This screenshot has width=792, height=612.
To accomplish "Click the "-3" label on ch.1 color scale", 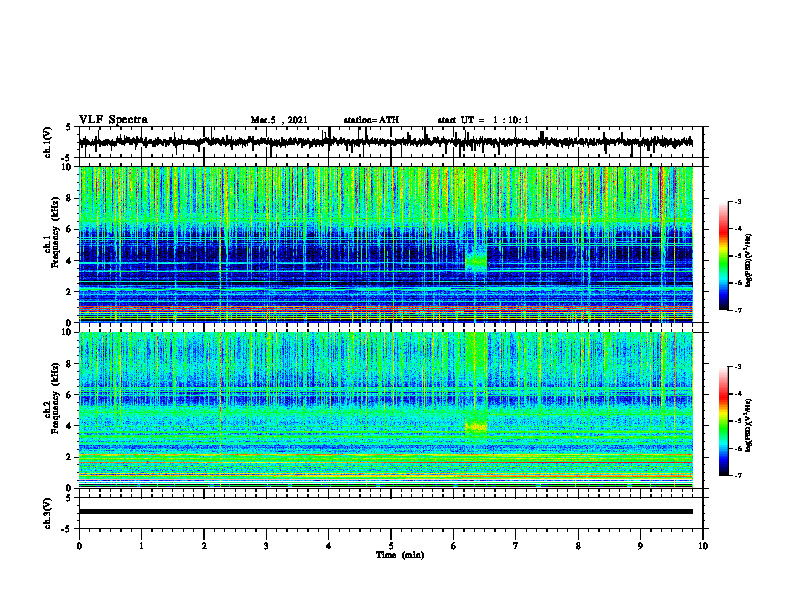I will pyautogui.click(x=737, y=202).
